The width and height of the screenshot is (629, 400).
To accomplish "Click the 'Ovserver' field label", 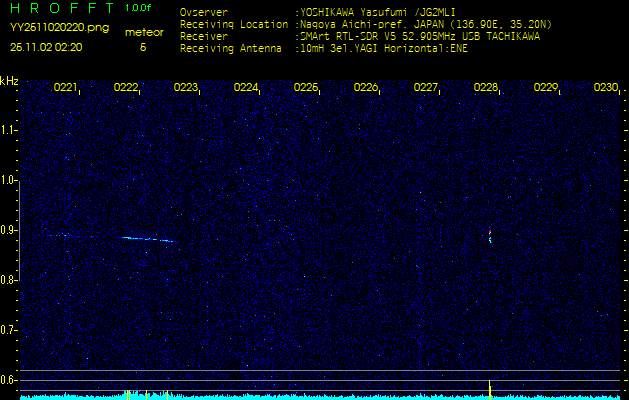I will tap(204, 12).
